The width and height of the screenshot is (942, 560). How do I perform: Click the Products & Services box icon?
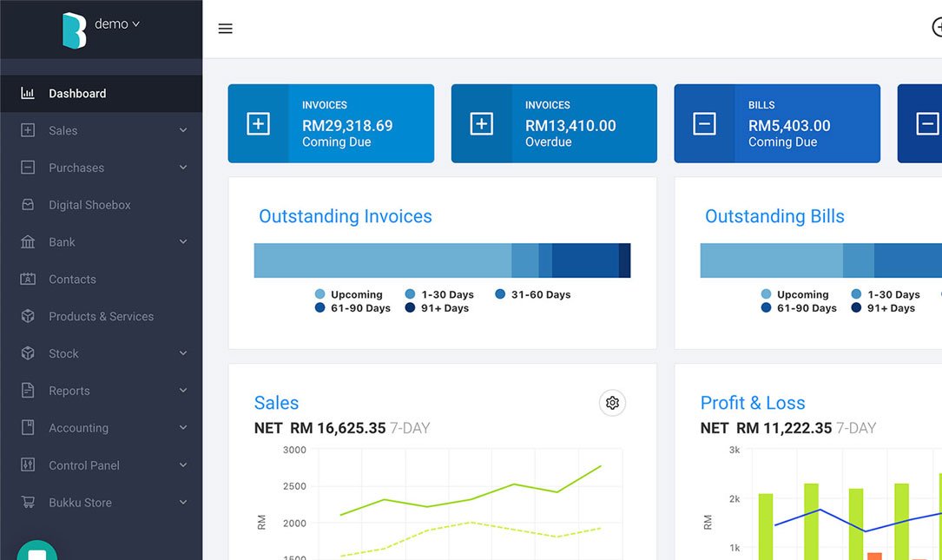pos(28,317)
